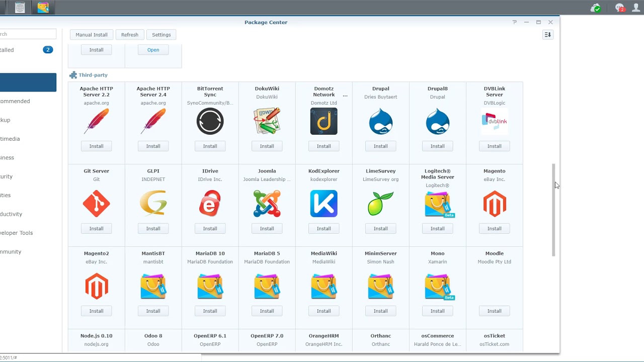Image resolution: width=644 pixels, height=362 pixels.
Task: Select the Recommended sidebar category
Action: (28, 101)
